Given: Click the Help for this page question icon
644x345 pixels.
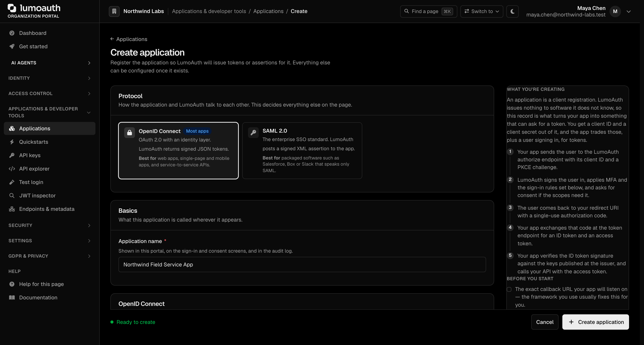Looking at the screenshot, I should tap(12, 284).
